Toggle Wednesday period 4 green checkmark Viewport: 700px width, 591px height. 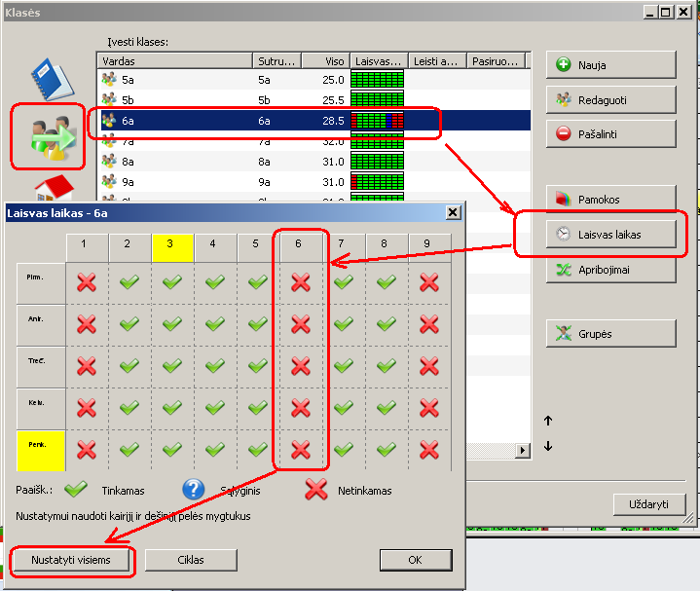215,366
